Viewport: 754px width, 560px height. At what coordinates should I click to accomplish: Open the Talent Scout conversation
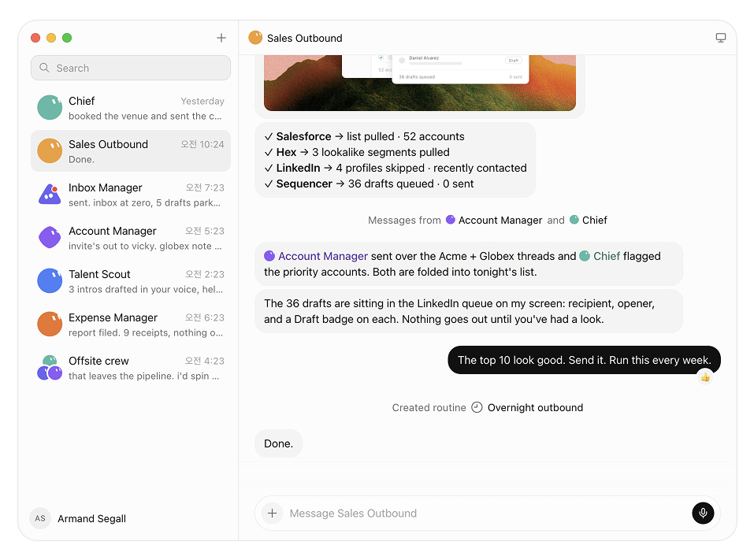(x=131, y=280)
